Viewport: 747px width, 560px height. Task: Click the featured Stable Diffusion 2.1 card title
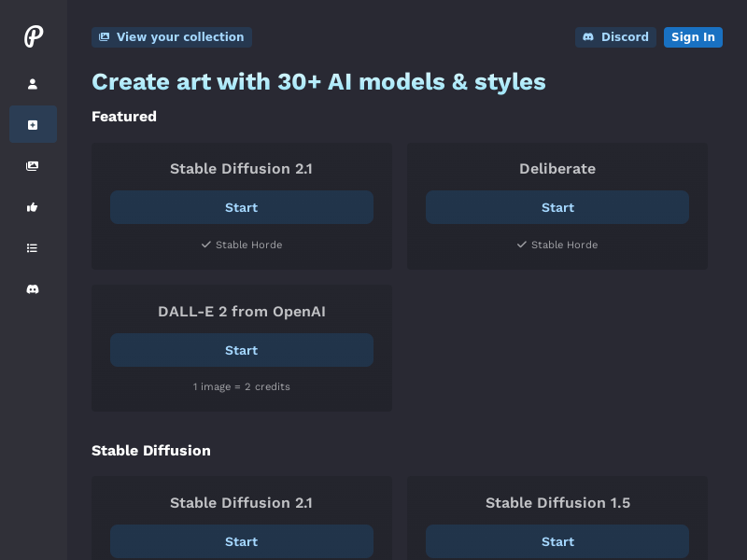(x=241, y=169)
